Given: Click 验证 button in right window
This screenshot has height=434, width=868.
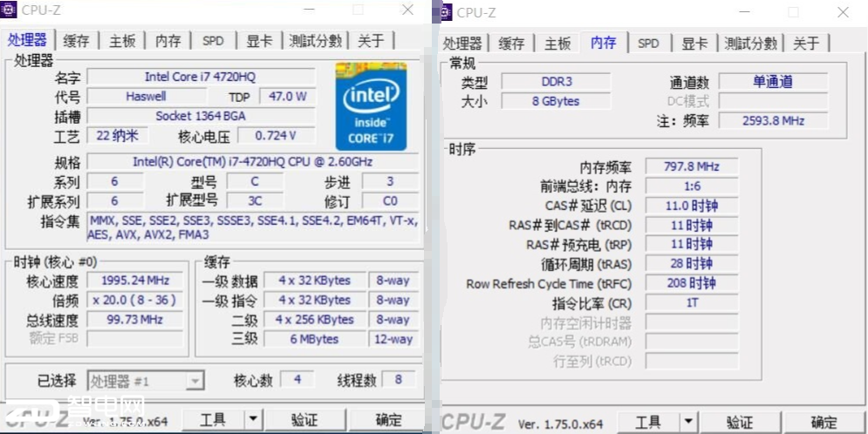Looking at the screenshot, I should point(740,423).
